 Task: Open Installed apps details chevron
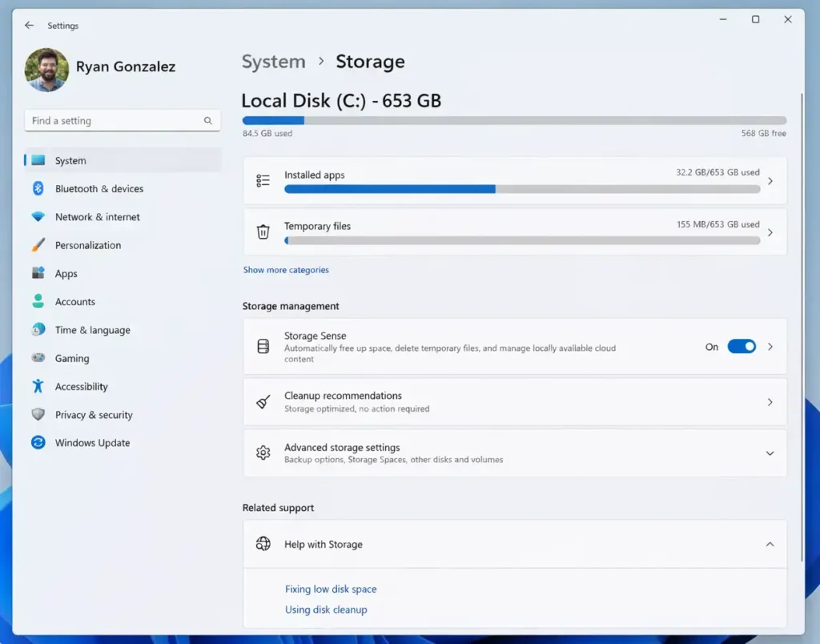click(x=770, y=182)
